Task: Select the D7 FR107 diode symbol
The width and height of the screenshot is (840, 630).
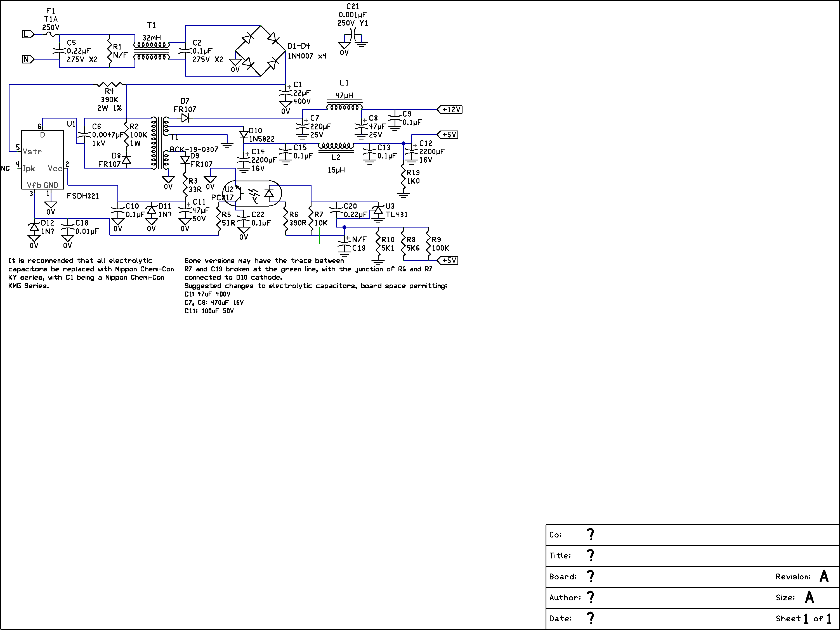Action: point(185,118)
